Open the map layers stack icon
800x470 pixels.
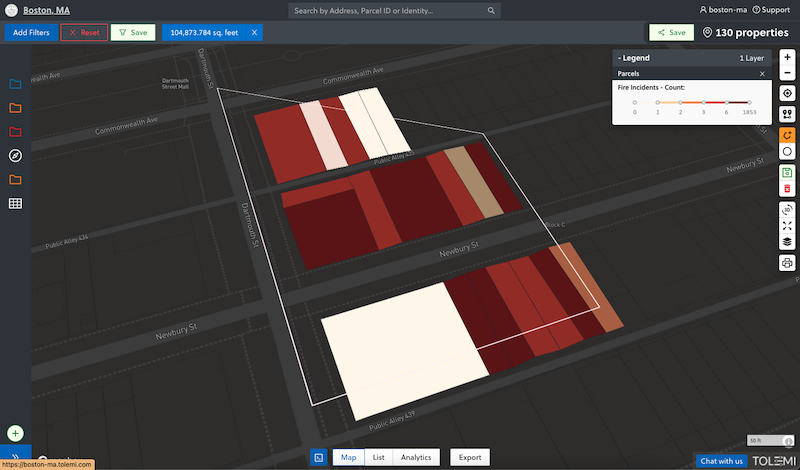click(787, 242)
